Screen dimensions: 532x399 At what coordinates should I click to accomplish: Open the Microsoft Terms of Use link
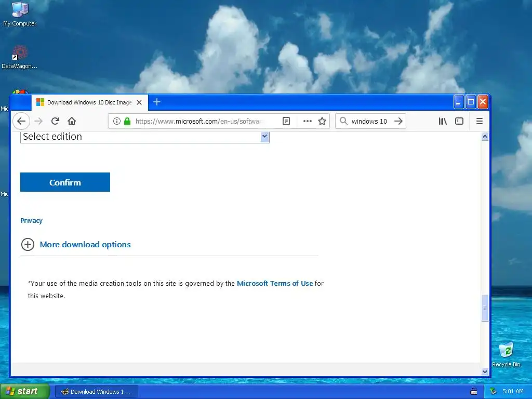click(x=275, y=283)
